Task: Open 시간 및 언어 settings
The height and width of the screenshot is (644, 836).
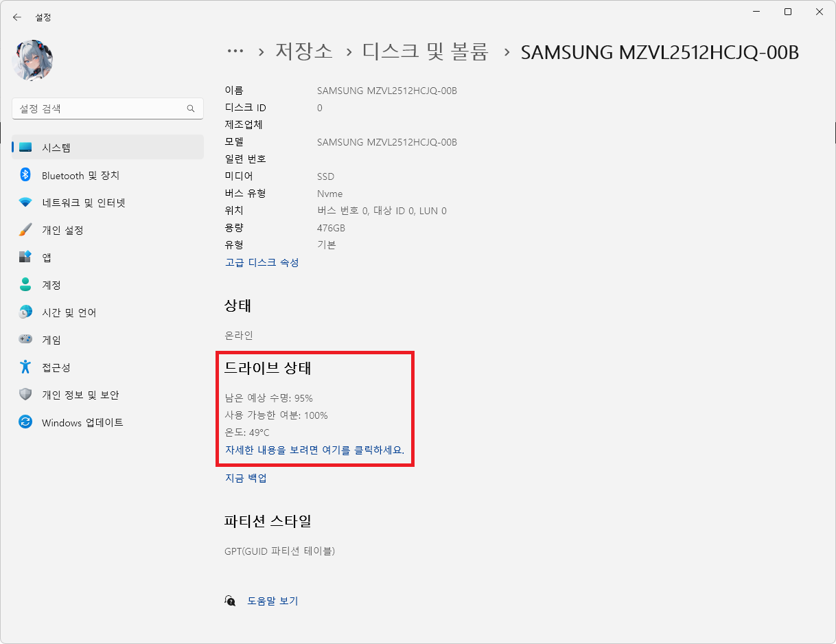Action: pos(108,312)
